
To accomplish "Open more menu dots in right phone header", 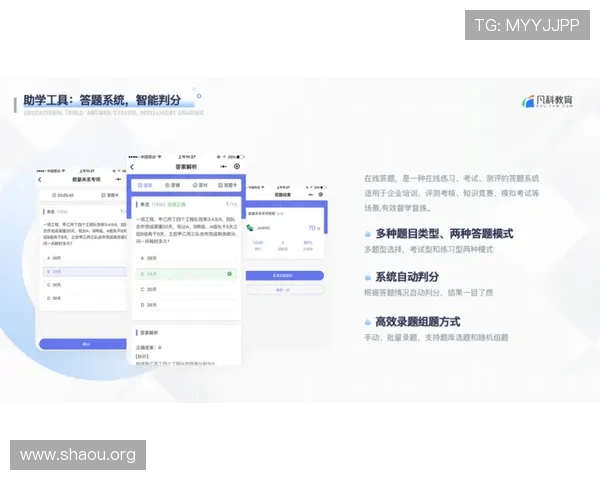I will tap(310, 194).
